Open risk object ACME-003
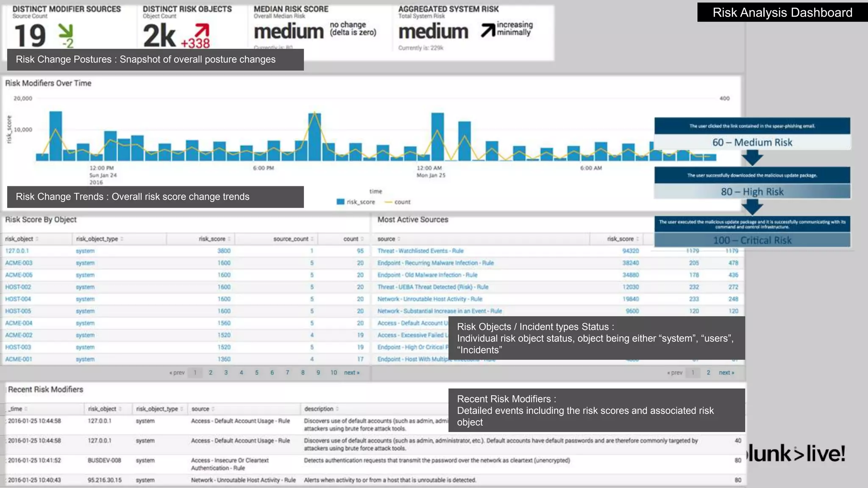This screenshot has height=488, width=868. tap(19, 263)
